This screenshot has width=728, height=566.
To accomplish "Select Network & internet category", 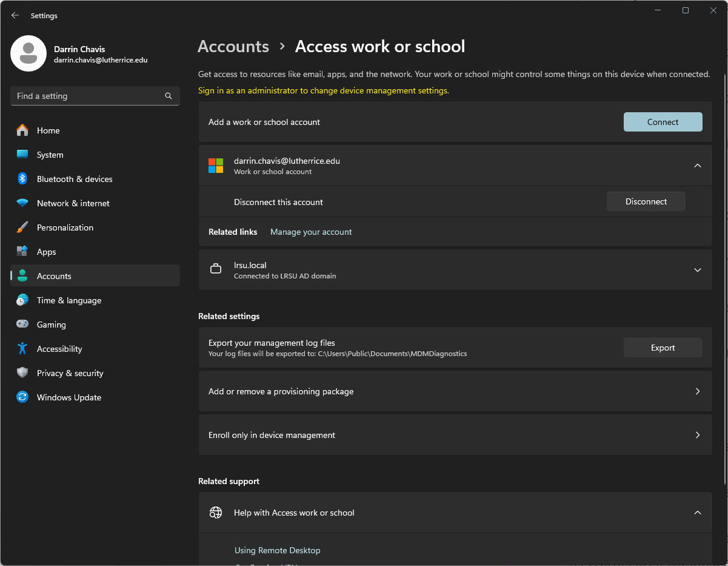I will point(95,203).
